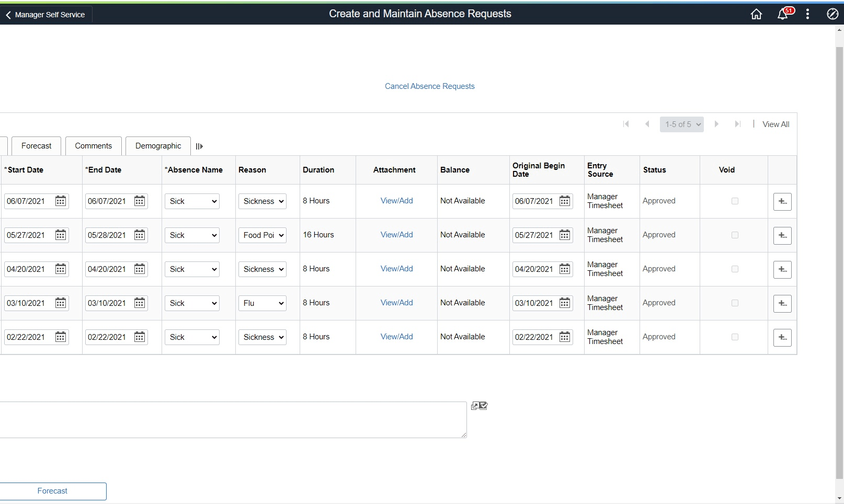
Task: Open the NavBar compass icon
Action: coord(832,14)
